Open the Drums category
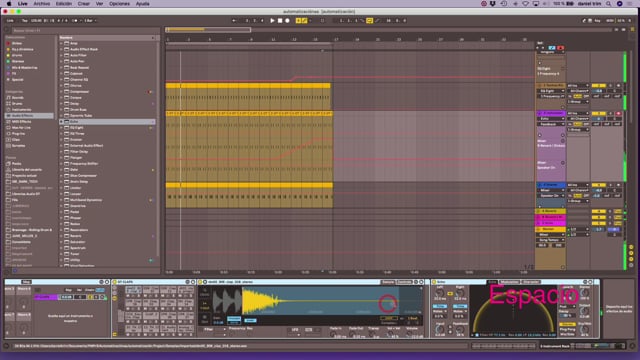Viewport: 640px width, 360px height. [x=16, y=104]
